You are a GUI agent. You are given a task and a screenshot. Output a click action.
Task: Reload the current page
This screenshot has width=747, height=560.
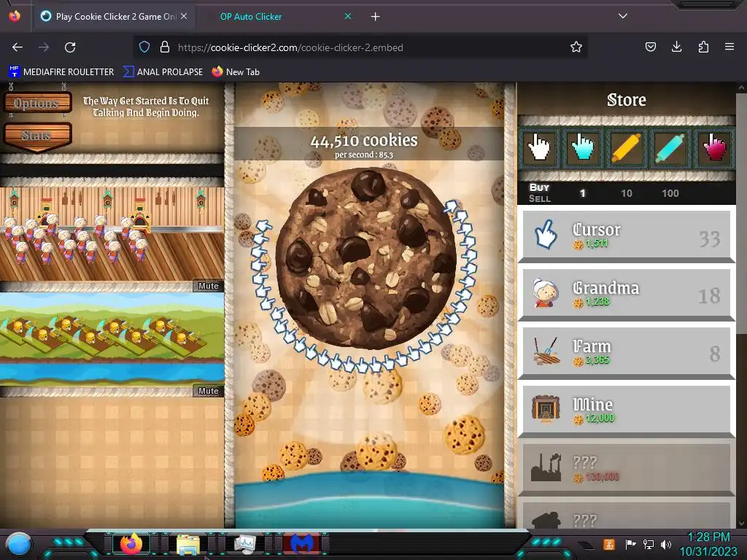(70, 47)
